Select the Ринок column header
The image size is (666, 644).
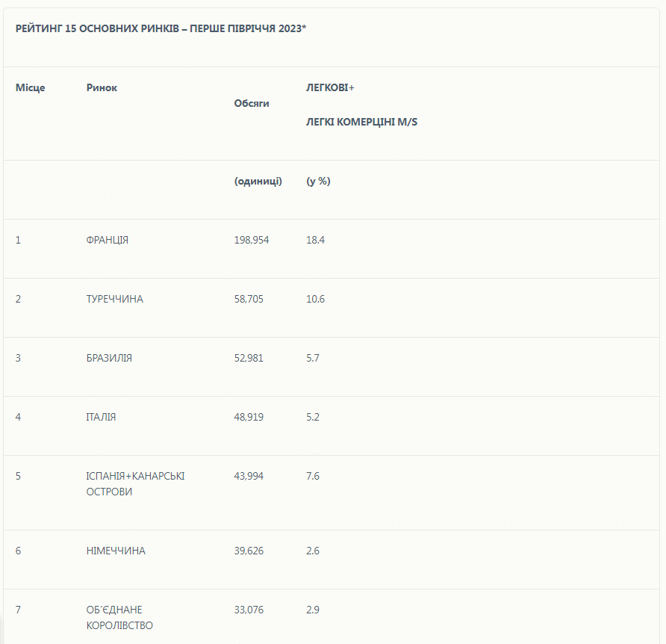102,88
